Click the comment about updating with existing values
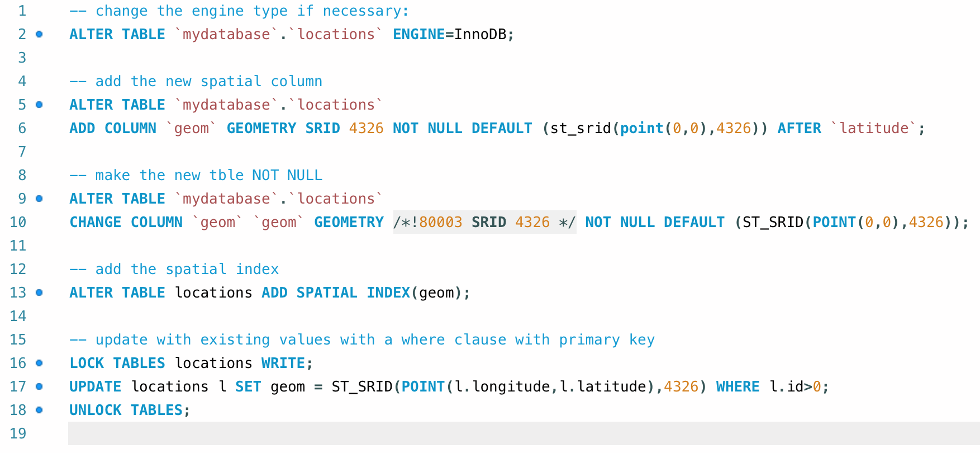 [x=362, y=339]
